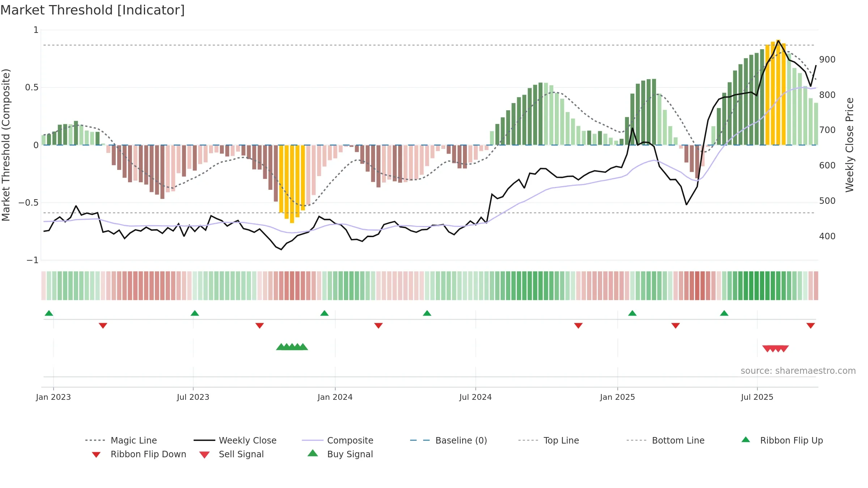Click the '700' right axis price label
The height and width of the screenshot is (488, 868).
coord(827,130)
